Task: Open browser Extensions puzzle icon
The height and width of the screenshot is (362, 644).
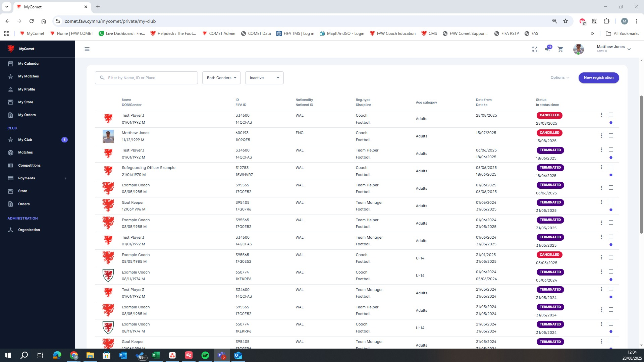Action: [606, 21]
